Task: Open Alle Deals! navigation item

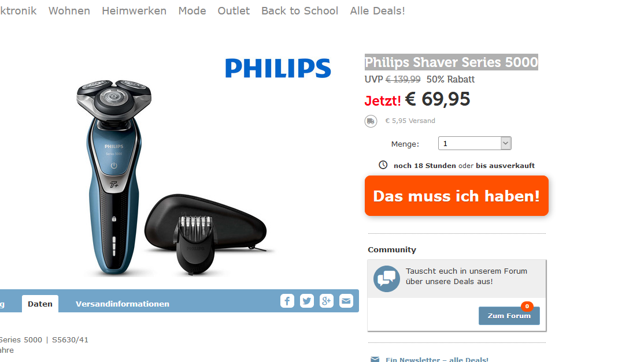Action: tap(377, 10)
